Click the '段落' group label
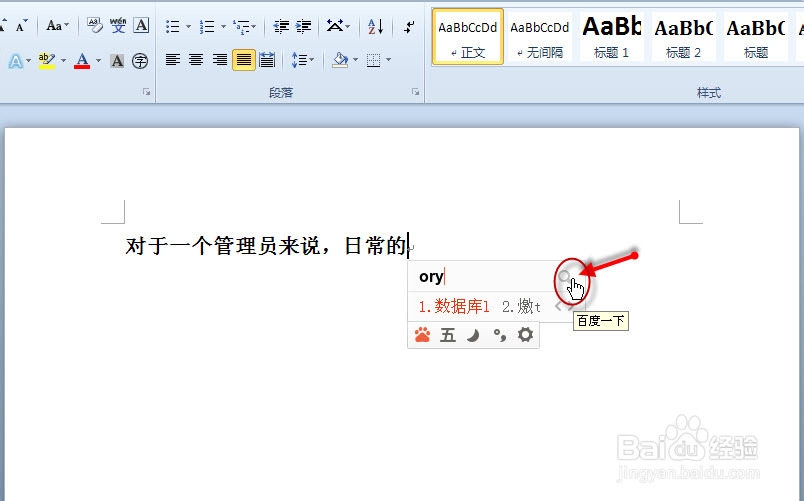This screenshot has height=501, width=804. (x=281, y=93)
